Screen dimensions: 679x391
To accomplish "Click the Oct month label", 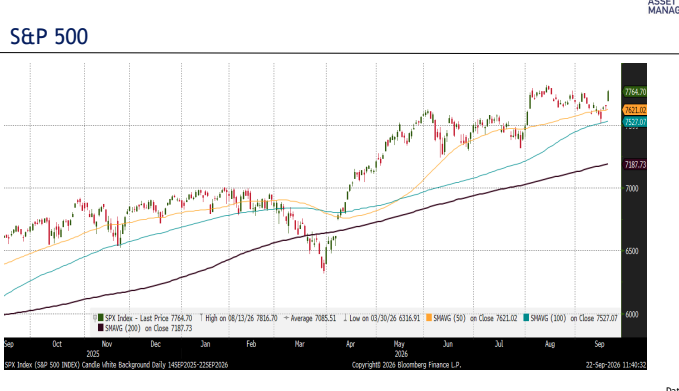I will click(x=57, y=344).
